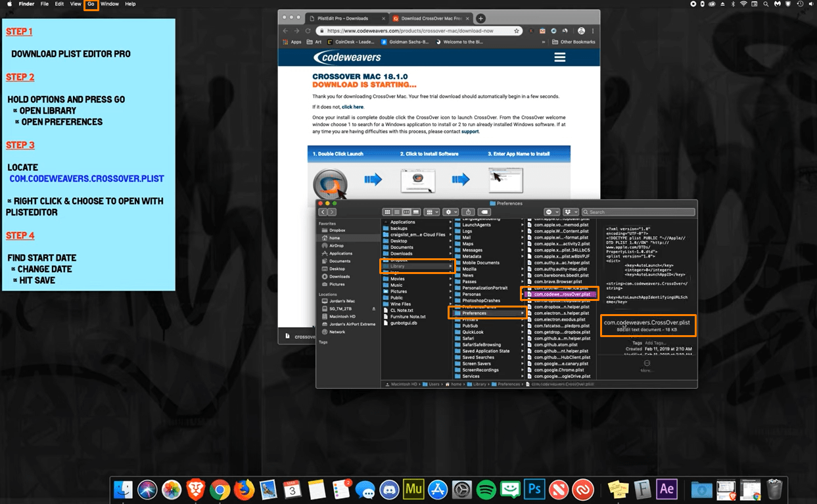Screen dimensions: 817x504
Task: Open the Go menu in the menu bar
Action: click(x=91, y=4)
